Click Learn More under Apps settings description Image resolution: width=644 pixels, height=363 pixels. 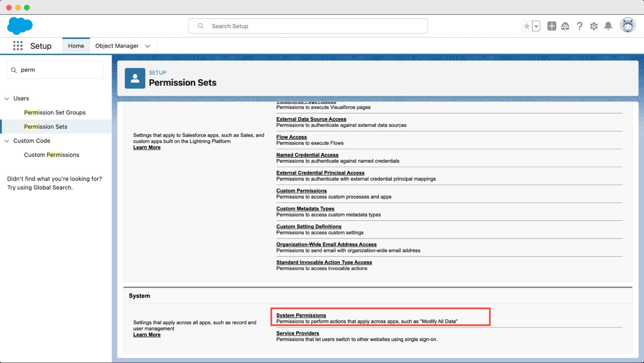pyautogui.click(x=147, y=147)
